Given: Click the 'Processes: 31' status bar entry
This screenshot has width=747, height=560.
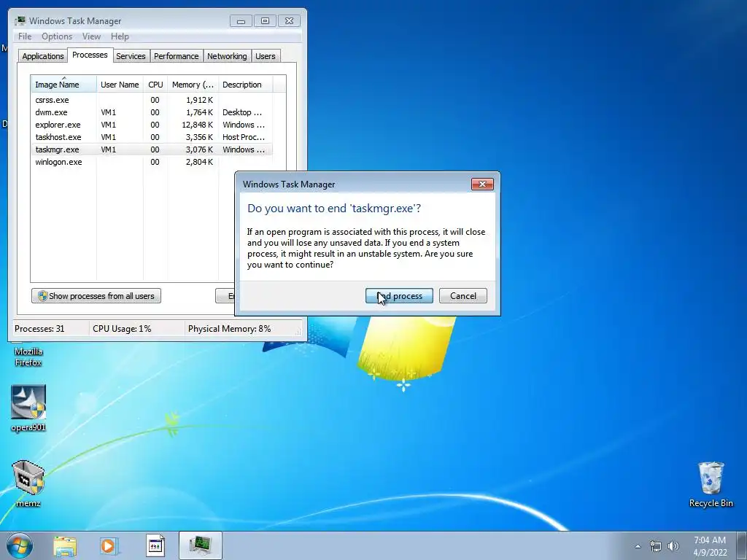Looking at the screenshot, I should (39, 329).
